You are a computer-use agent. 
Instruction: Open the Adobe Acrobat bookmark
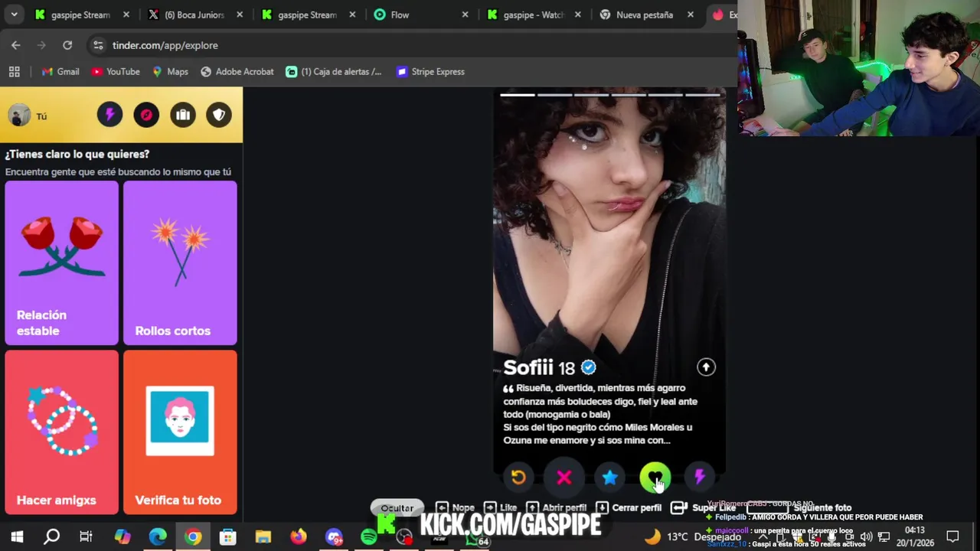click(237, 71)
